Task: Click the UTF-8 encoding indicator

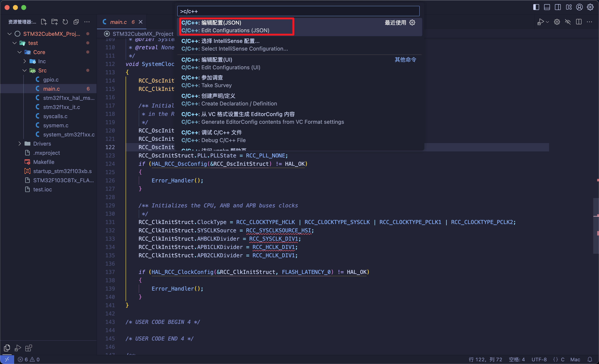Action: (539, 359)
